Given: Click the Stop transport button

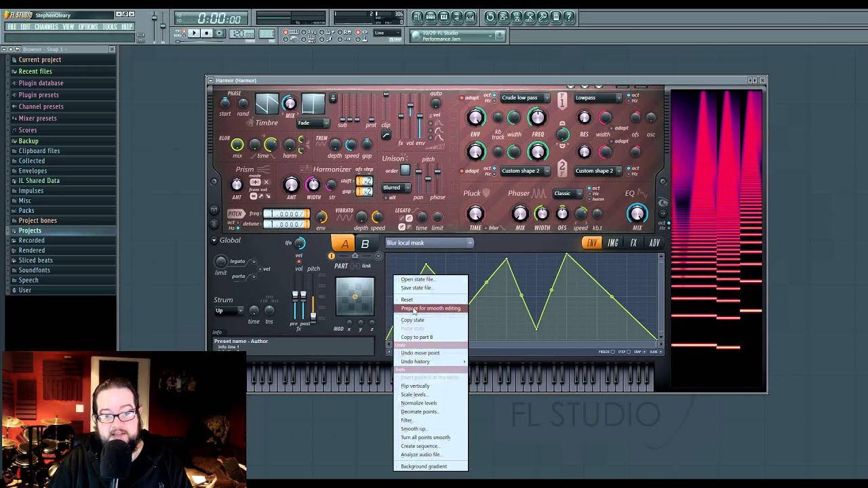Looking at the screenshot, I should pos(207,33).
